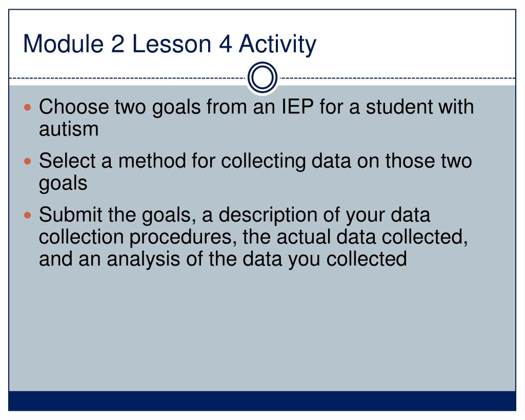Click the word autism
The width and height of the screenshot is (525, 420).
pyautogui.click(x=69, y=129)
